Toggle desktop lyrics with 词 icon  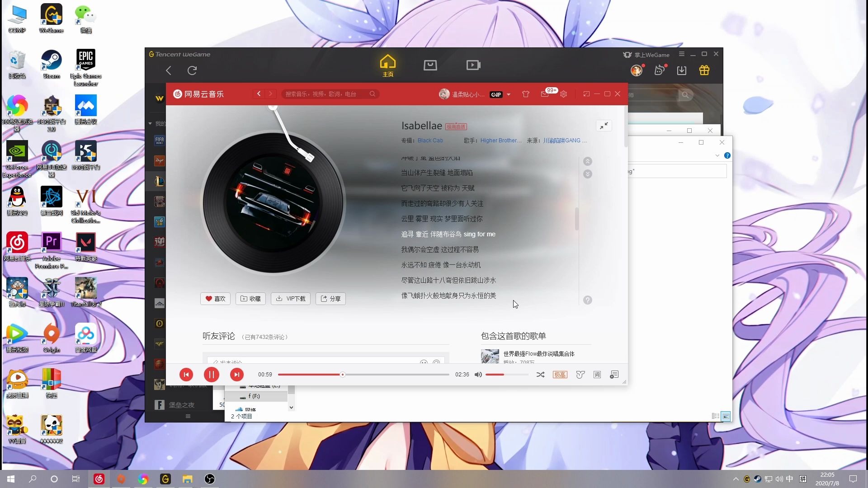point(597,375)
